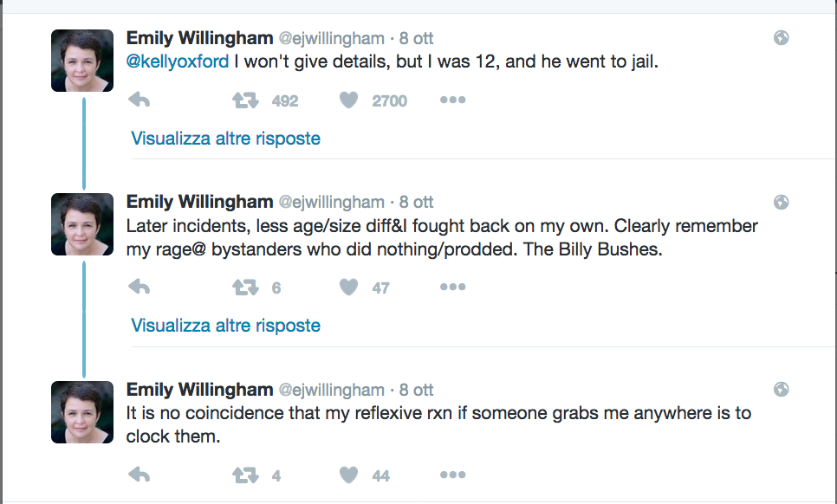837x504 pixels.
Task: Reply to the 'Later incidents' tweet
Action: tap(139, 288)
